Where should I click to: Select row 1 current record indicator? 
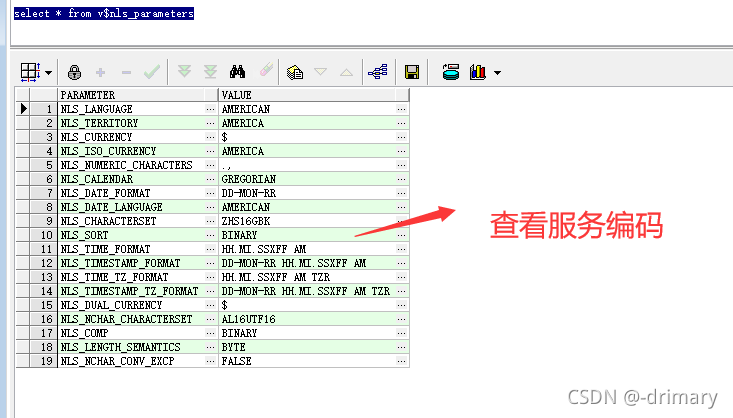(x=23, y=109)
